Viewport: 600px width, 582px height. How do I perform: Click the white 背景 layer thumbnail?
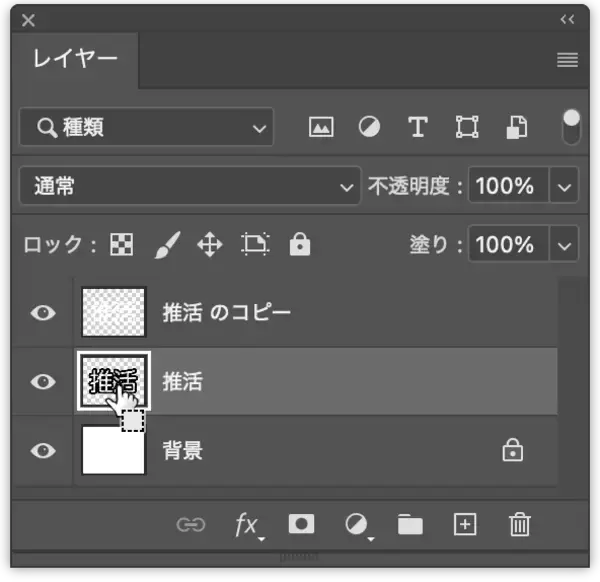coord(114,450)
